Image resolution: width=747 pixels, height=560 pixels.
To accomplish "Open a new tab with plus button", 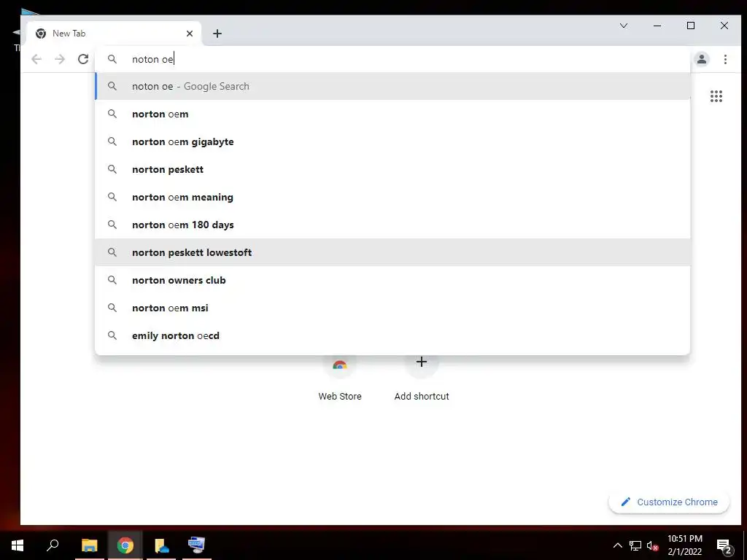I will click(x=217, y=34).
